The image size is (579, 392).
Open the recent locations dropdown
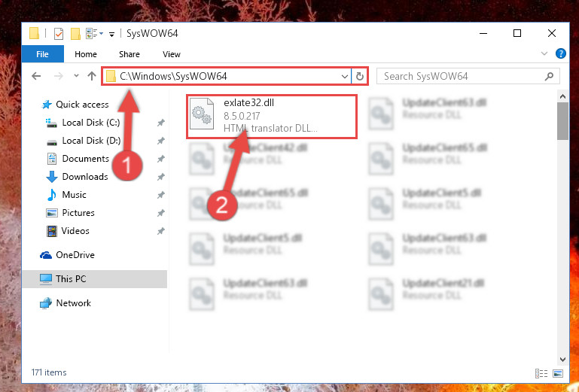[x=76, y=76]
